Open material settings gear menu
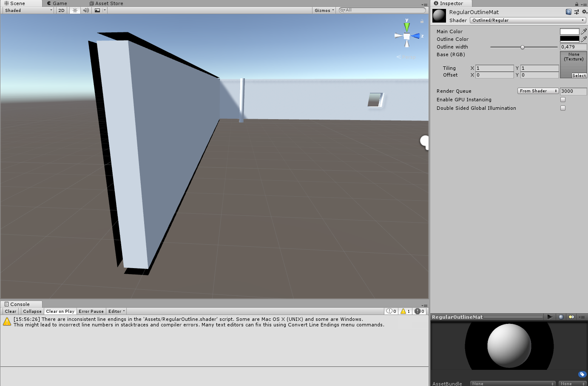This screenshot has width=588, height=386. [x=584, y=12]
